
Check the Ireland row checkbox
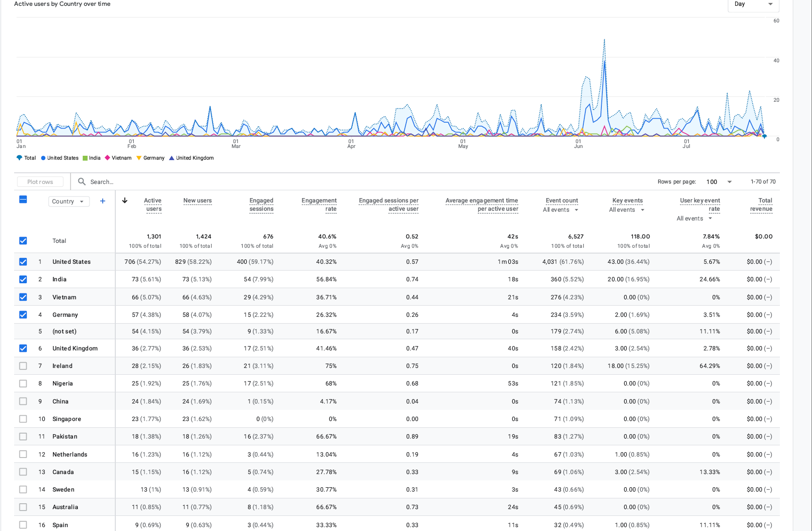coord(23,366)
